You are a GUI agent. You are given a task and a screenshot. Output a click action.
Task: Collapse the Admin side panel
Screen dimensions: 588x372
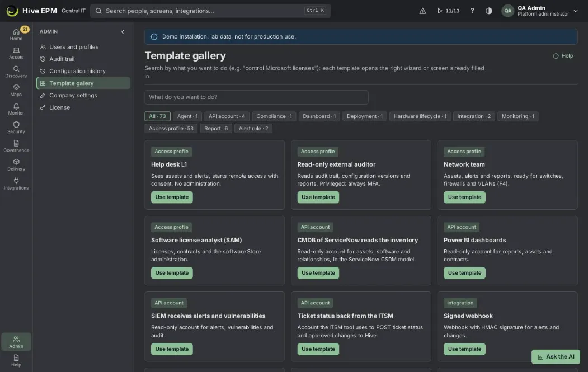[x=123, y=32]
